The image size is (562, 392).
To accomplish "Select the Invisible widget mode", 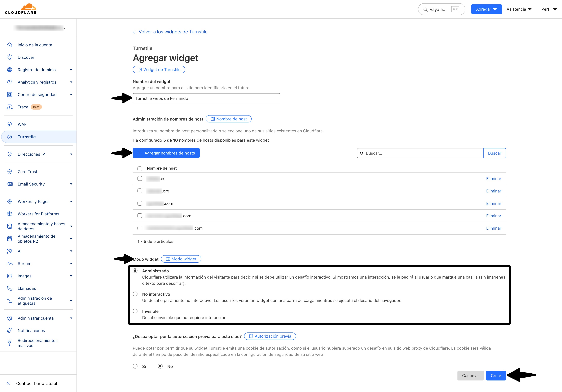I will pos(135,311).
